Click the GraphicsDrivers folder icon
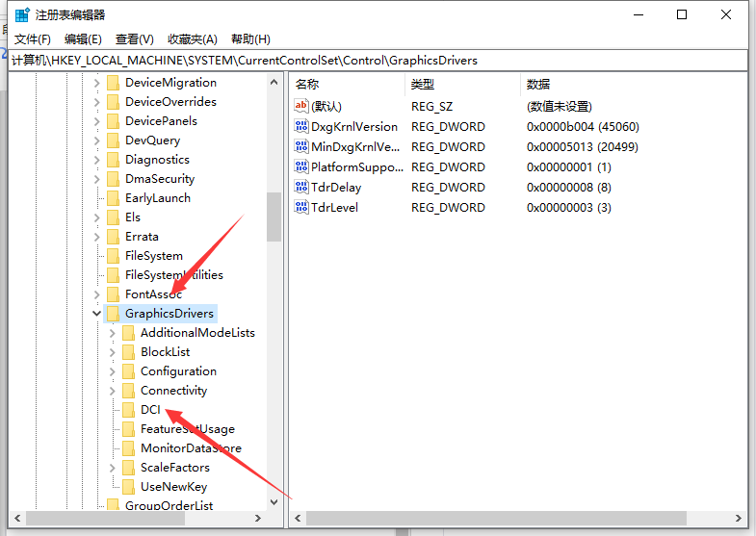756x536 pixels. tap(113, 314)
